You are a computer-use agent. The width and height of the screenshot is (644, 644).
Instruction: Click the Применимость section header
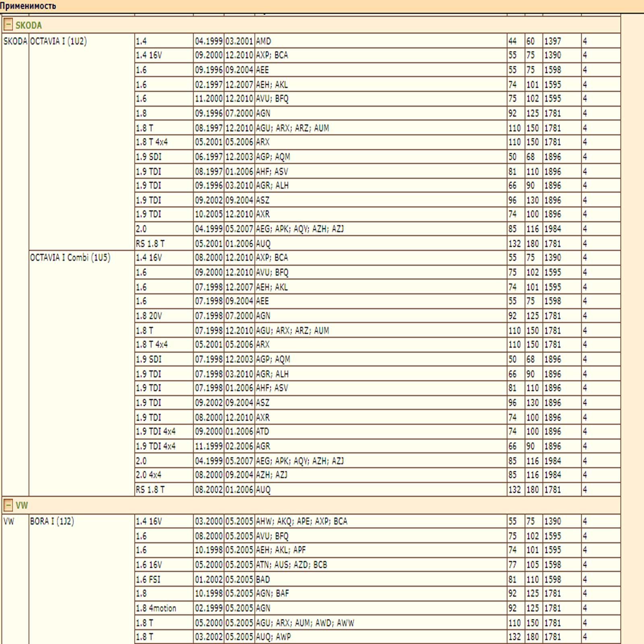28,6
